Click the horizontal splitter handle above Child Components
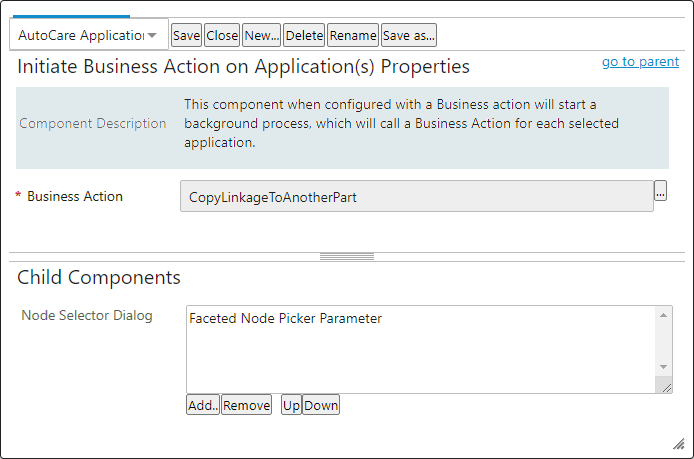Screen dimensions: 694x459 (347, 257)
